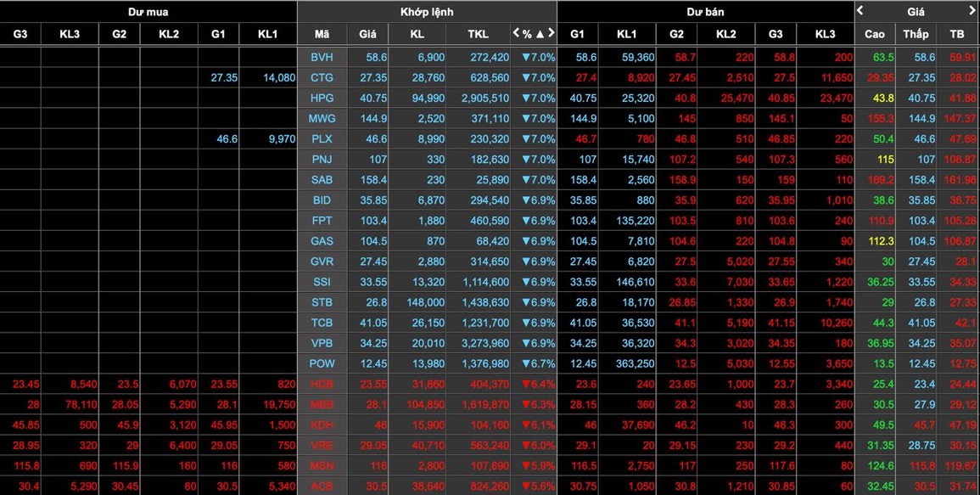Open the BID stock symbol

pyautogui.click(x=322, y=200)
